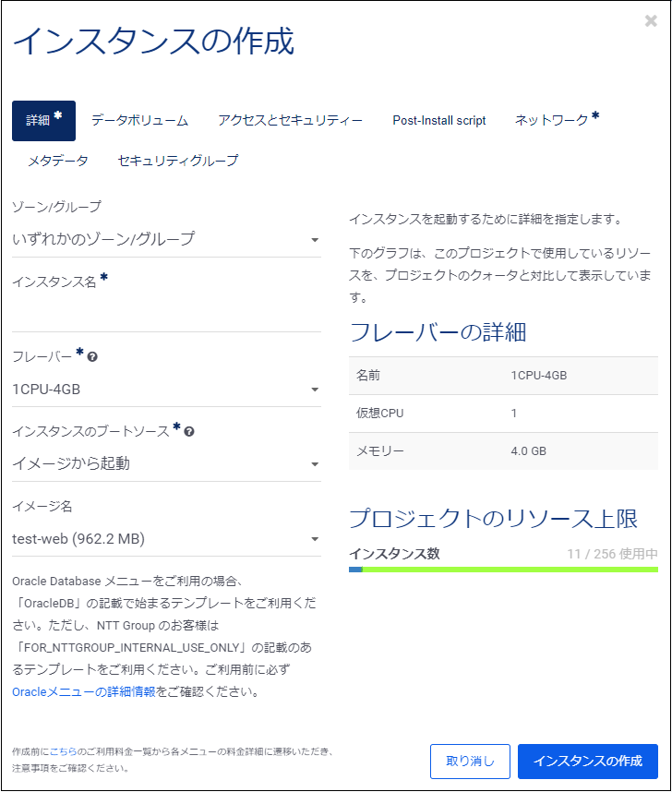Expand the ゾーン/グループ dropdown
Image resolution: width=672 pixels, height=792 pixels.
166,239
